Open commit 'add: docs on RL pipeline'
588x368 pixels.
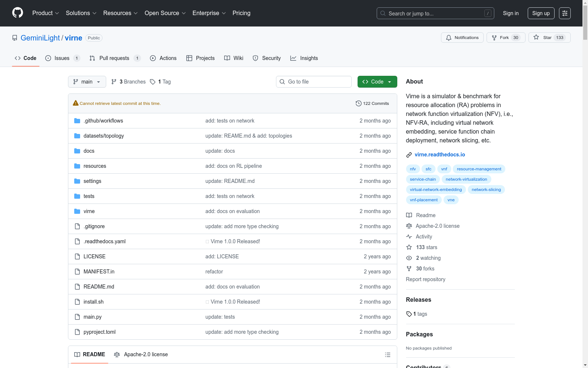pyautogui.click(x=234, y=166)
